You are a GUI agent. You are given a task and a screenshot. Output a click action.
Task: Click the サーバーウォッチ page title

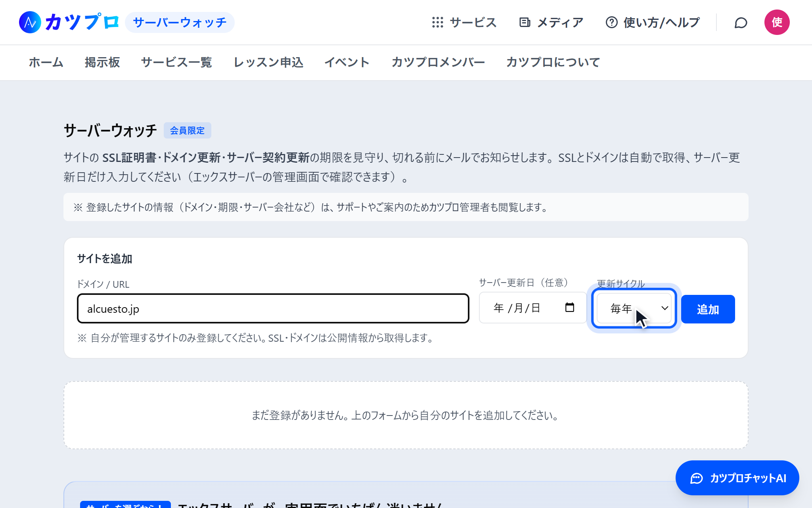tap(110, 131)
